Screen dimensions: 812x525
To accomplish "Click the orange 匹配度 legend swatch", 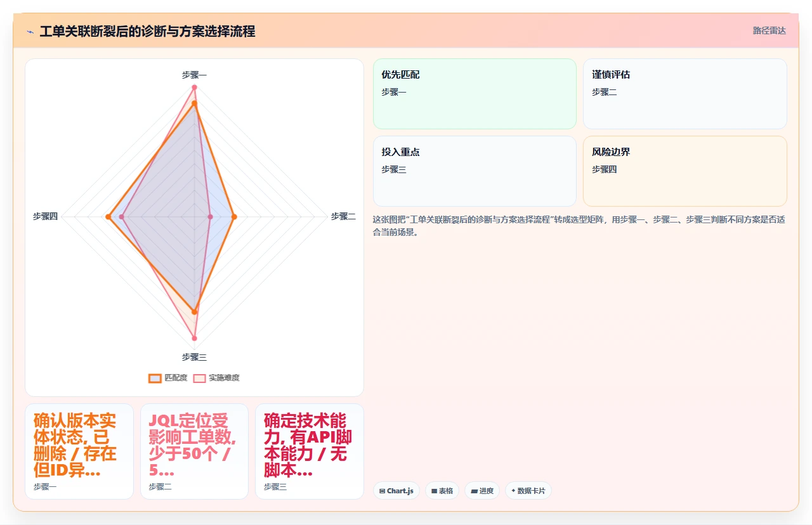I will tap(155, 378).
